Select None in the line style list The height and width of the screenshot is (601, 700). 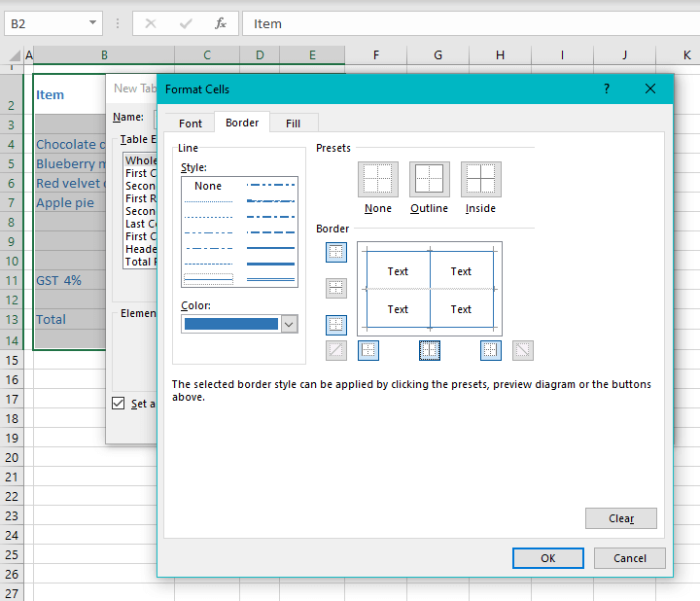click(x=208, y=186)
